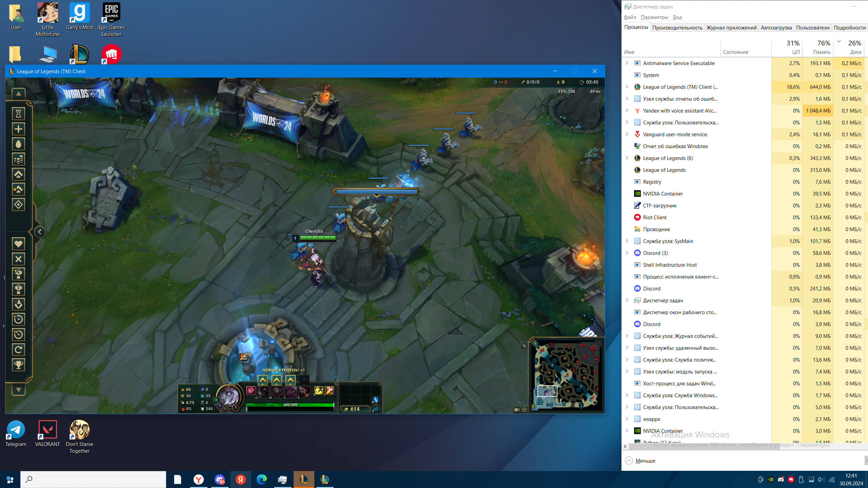Expand the Yandex with voice assistant row
Screen dimensions: 868x488
(627, 110)
